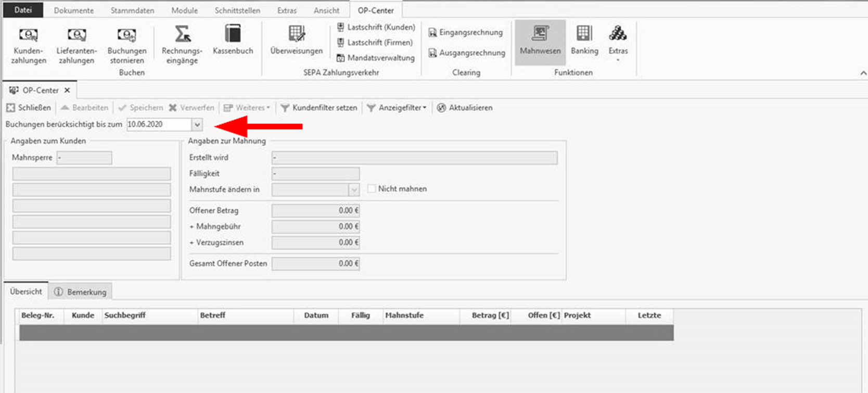868x393 pixels.
Task: Click the Beleg-Nr. column header
Action: (x=38, y=315)
